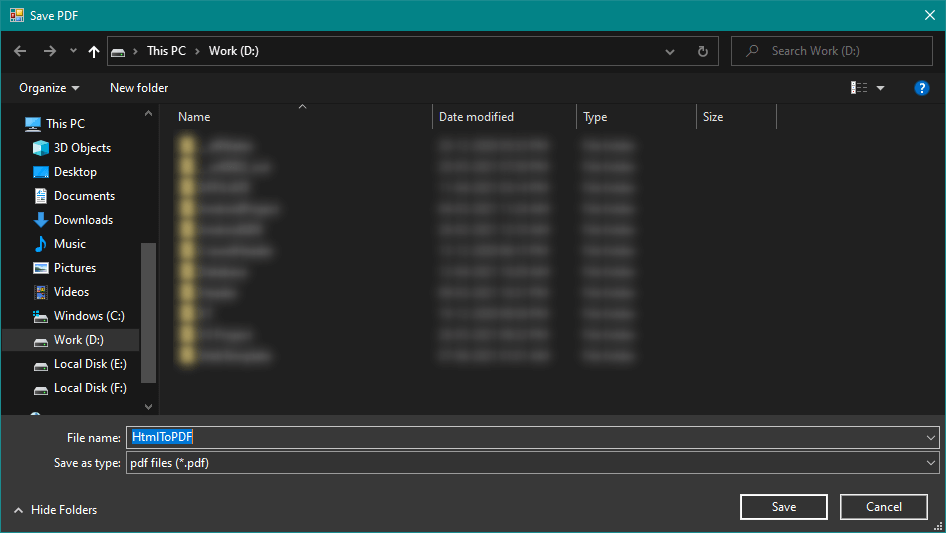
Task: Click the Save button
Action: point(783,507)
